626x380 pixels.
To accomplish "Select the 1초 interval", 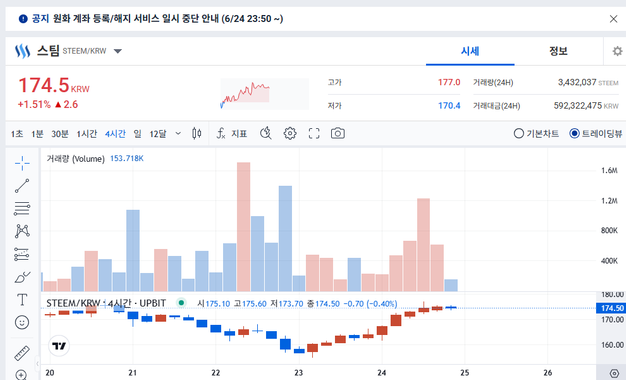I will tap(17, 134).
